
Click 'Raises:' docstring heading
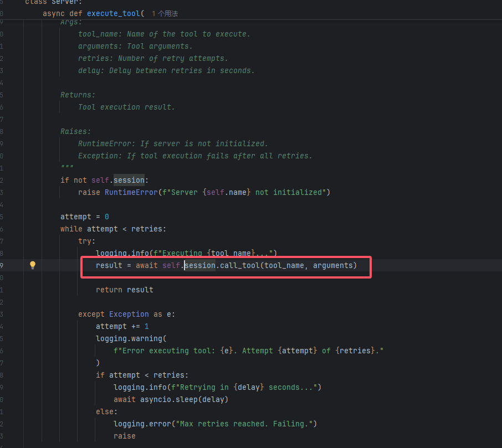[76, 131]
